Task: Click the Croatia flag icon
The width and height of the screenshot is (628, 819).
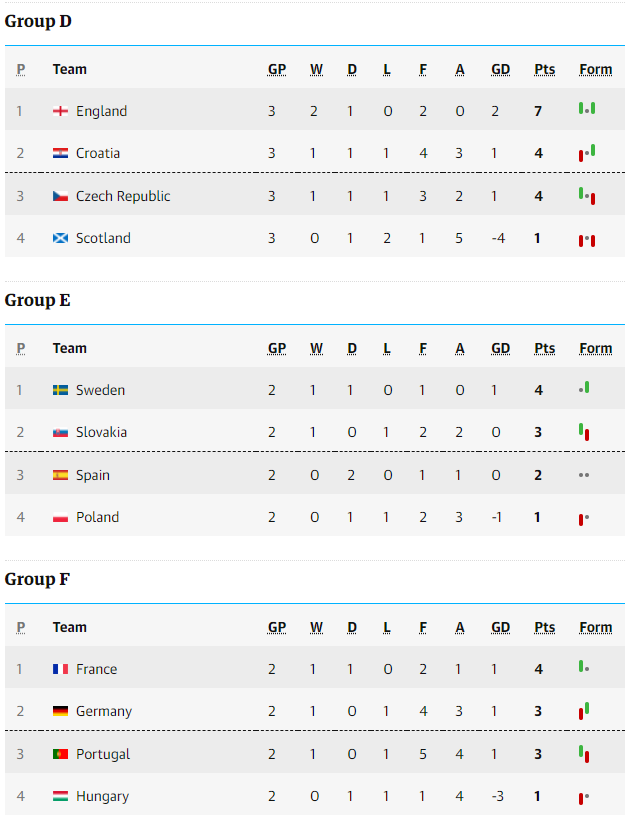Action: point(60,153)
